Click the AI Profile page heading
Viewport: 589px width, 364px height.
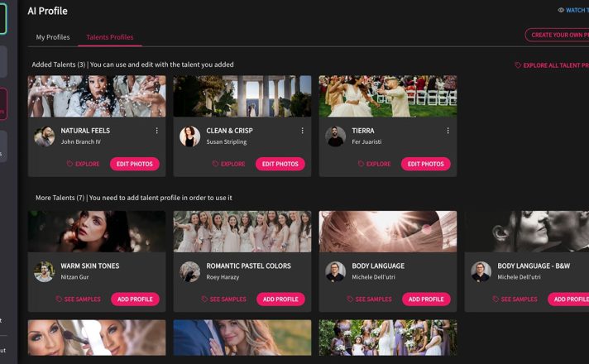pyautogui.click(x=47, y=11)
